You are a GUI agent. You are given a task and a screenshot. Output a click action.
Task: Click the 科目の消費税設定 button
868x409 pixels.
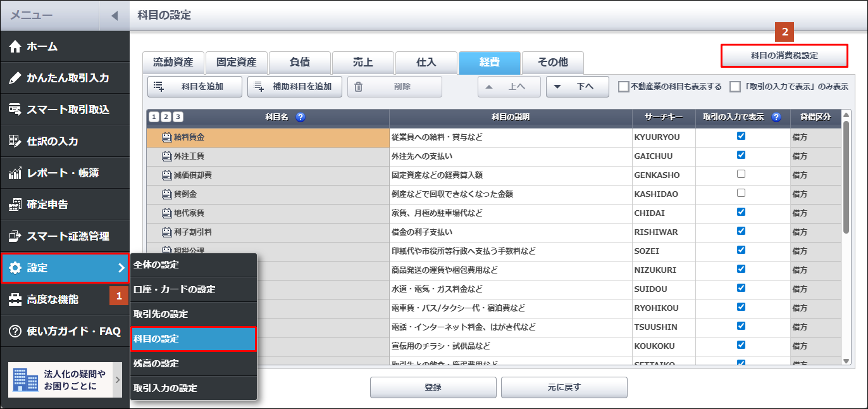point(784,55)
